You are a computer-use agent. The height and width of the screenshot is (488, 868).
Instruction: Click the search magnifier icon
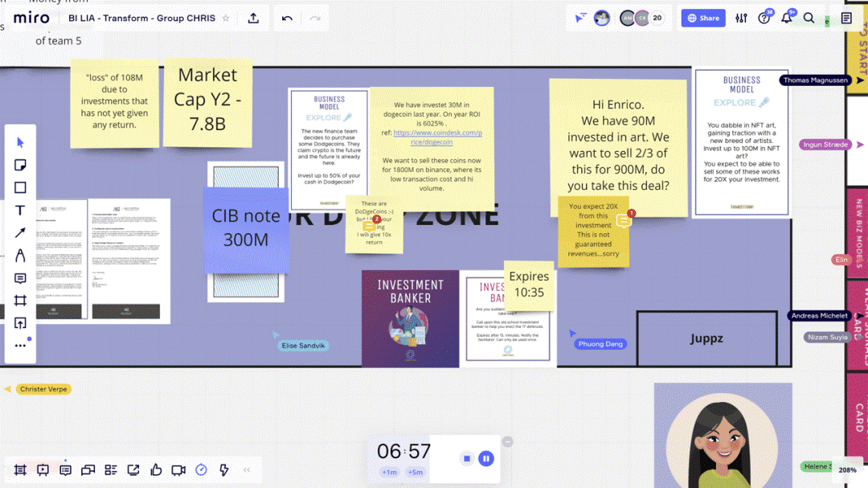(809, 18)
